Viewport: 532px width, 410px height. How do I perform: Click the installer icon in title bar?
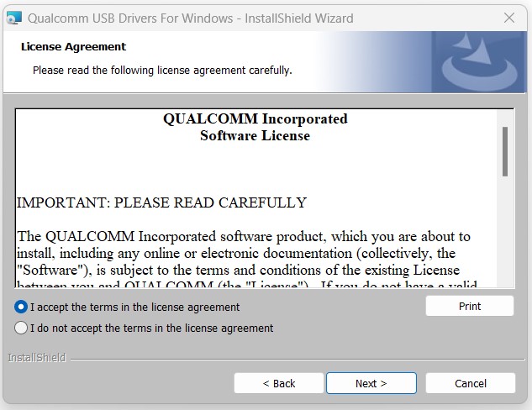(x=14, y=18)
